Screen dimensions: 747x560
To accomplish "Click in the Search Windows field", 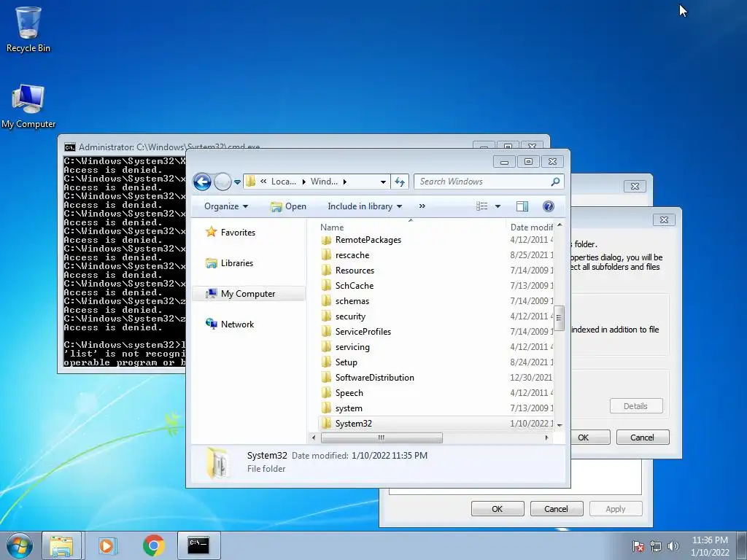I will tap(481, 182).
